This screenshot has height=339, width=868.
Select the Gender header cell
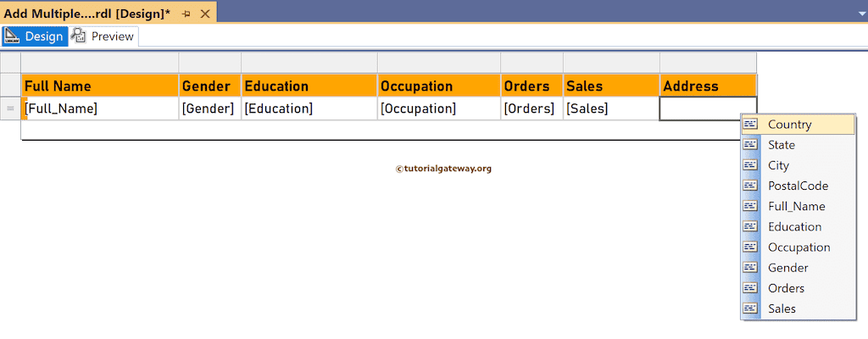point(210,86)
